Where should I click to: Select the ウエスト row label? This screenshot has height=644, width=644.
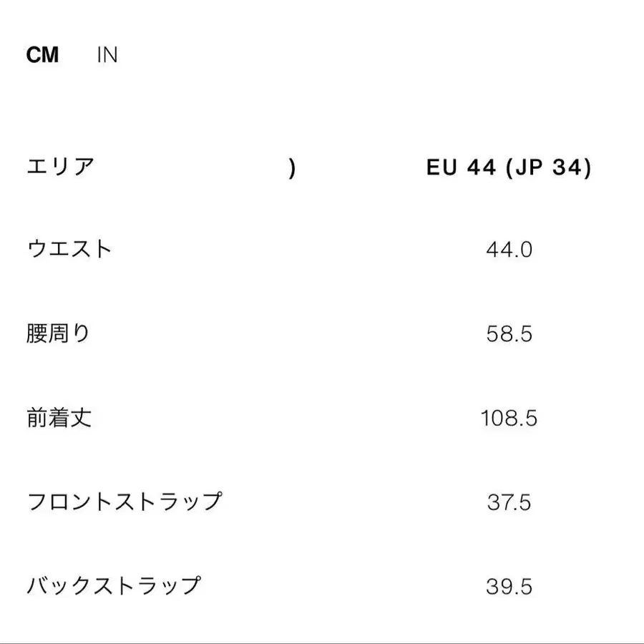coord(69,249)
